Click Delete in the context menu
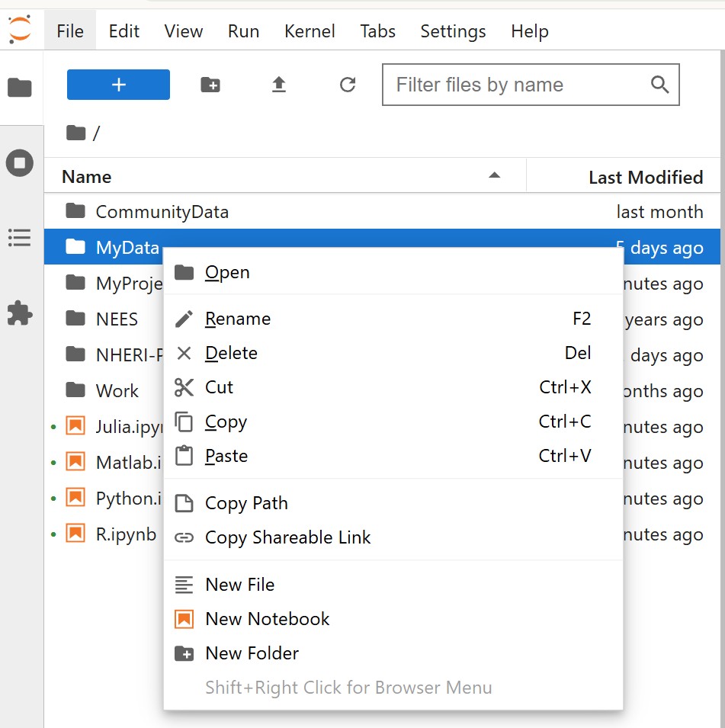 pos(231,353)
